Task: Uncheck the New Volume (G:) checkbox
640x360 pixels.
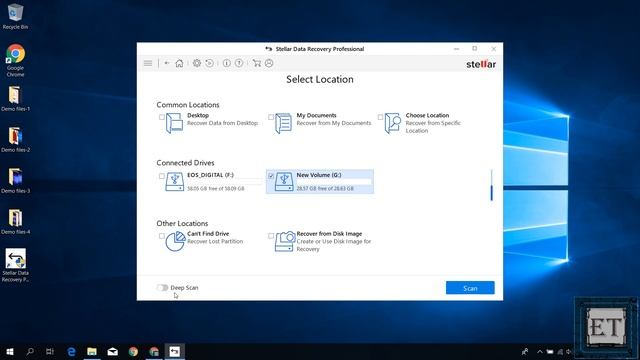Action: click(271, 176)
